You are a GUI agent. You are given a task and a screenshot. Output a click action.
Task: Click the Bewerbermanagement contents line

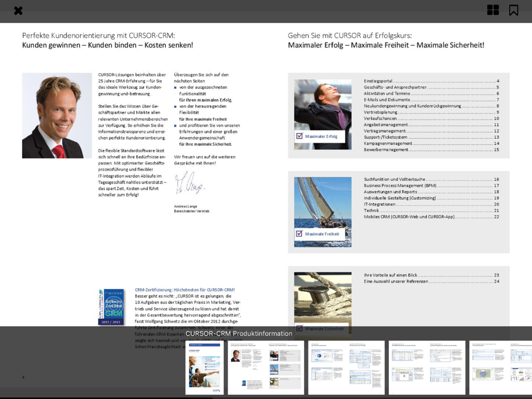click(x=431, y=149)
